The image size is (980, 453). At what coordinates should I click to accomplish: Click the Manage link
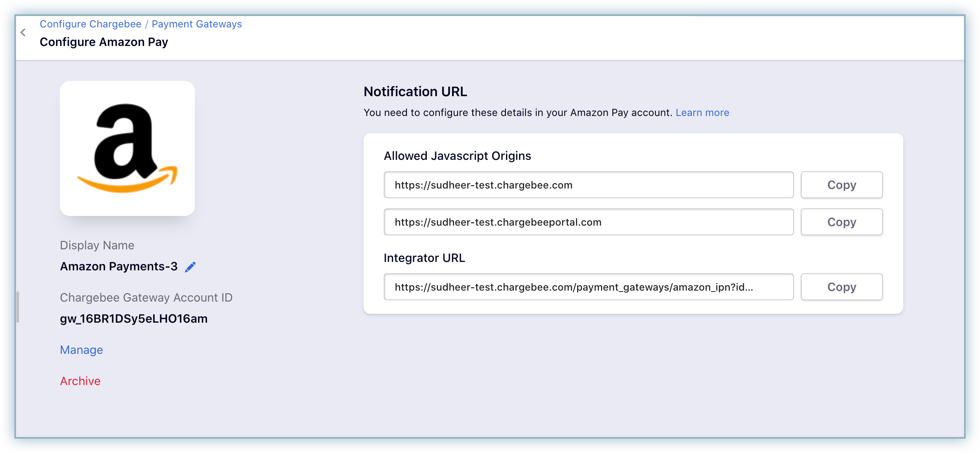pyautogui.click(x=81, y=350)
